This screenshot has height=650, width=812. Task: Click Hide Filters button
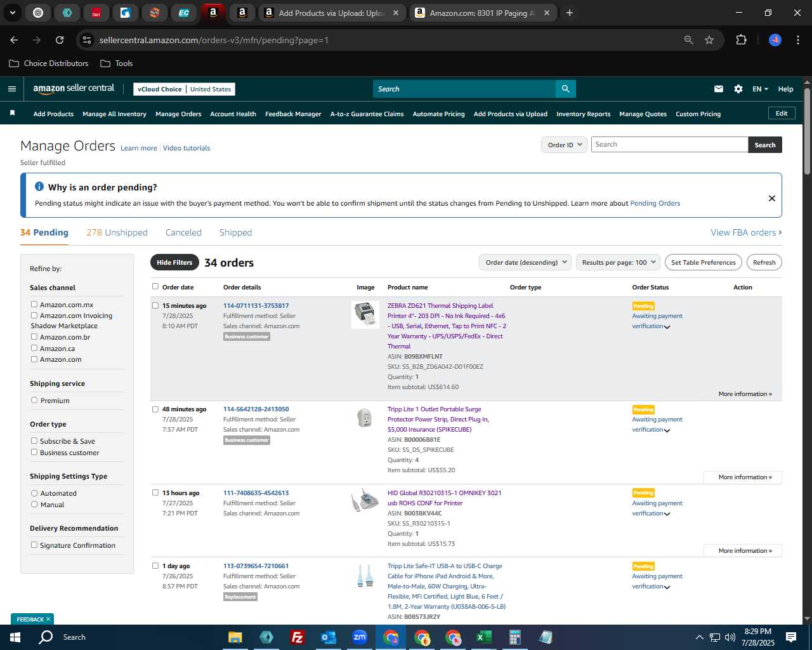174,262
